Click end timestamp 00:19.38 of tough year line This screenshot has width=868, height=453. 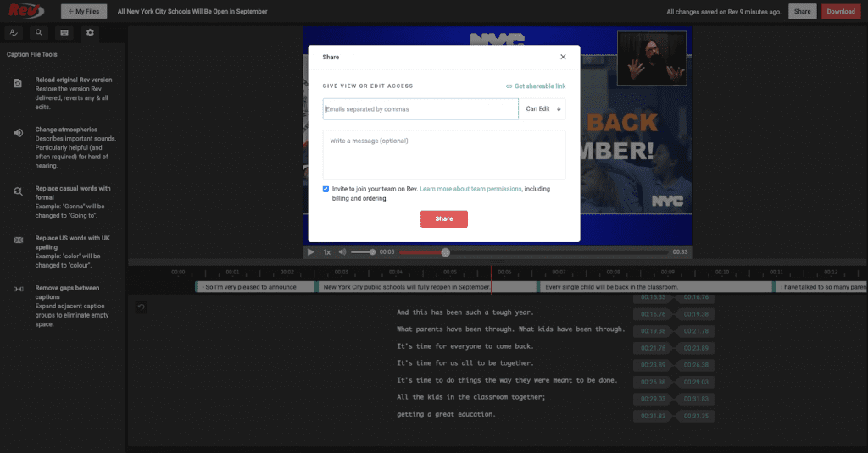[696, 314]
